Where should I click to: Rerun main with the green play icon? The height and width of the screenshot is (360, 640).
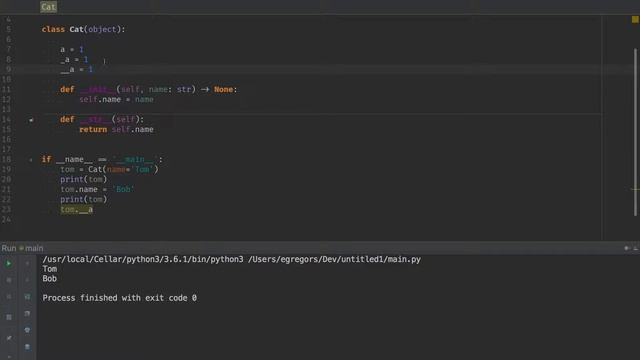click(9, 264)
